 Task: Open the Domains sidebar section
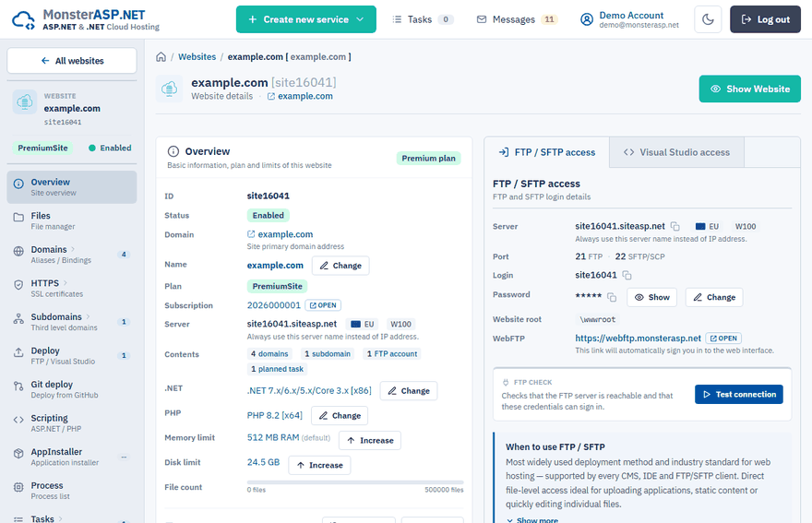72,255
